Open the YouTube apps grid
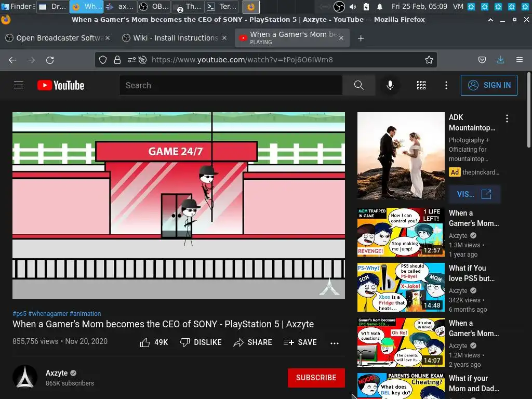Screen dimensions: 532x399 tap(421, 85)
